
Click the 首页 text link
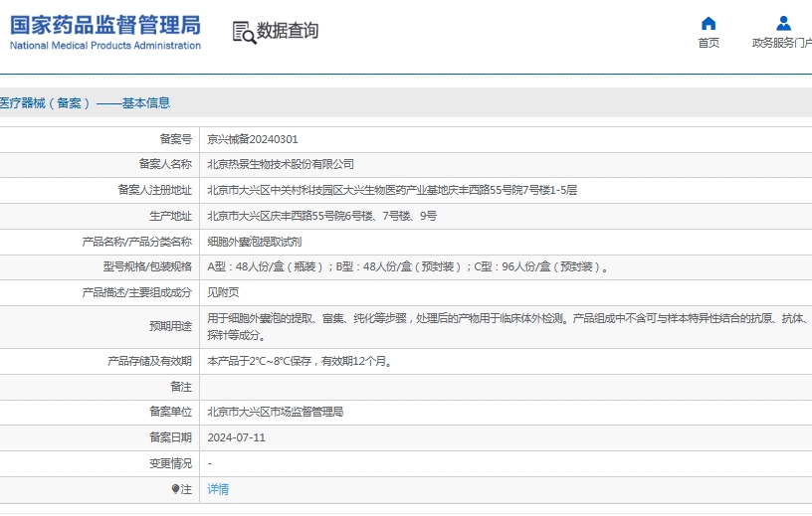pyautogui.click(x=709, y=43)
